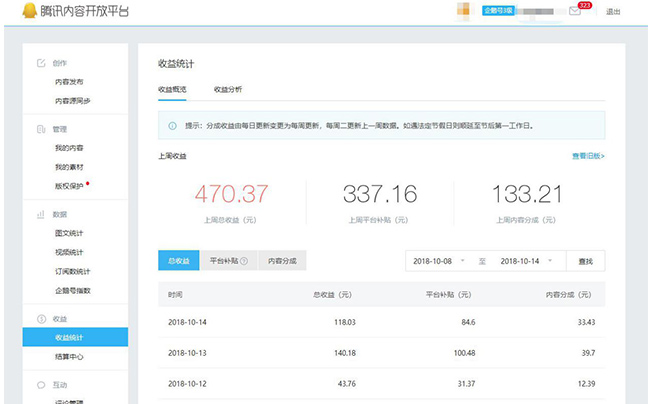Click the Tencent penguin logo icon
Screen dimensions: 649x404
point(13,12)
